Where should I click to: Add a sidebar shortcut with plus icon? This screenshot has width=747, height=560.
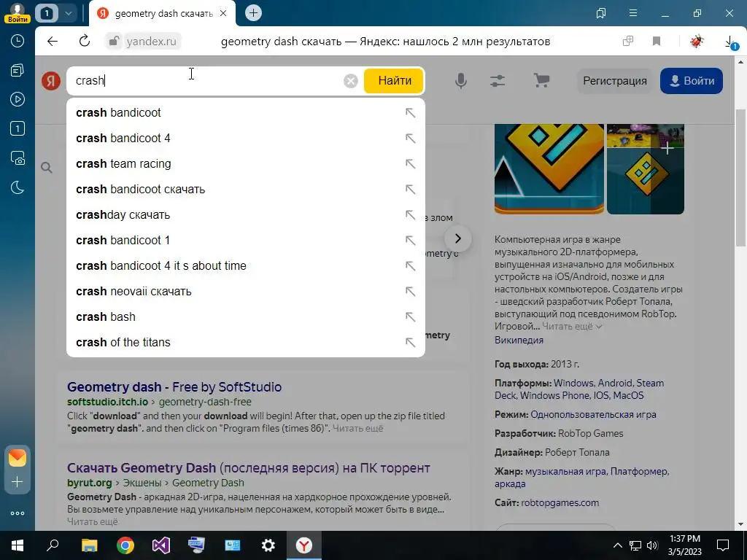pos(18,483)
